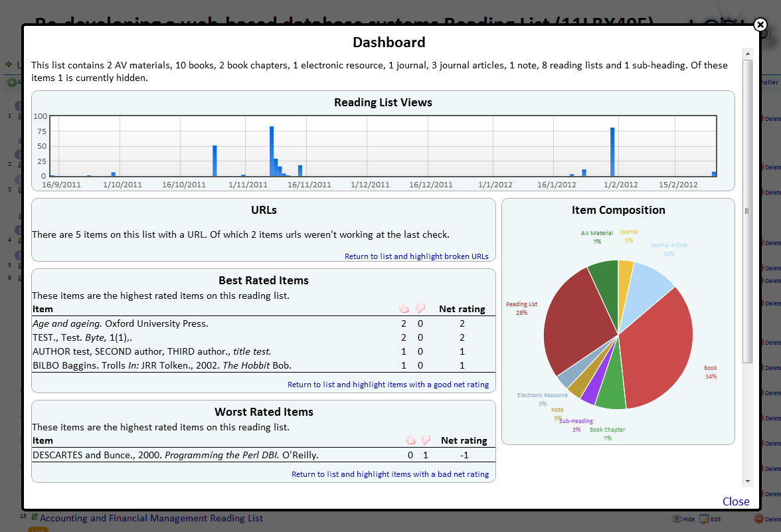Screen dimensions: 781x532
Task: Hide the Accounting and Financial Management list item
Action: pyautogui.click(x=683, y=519)
